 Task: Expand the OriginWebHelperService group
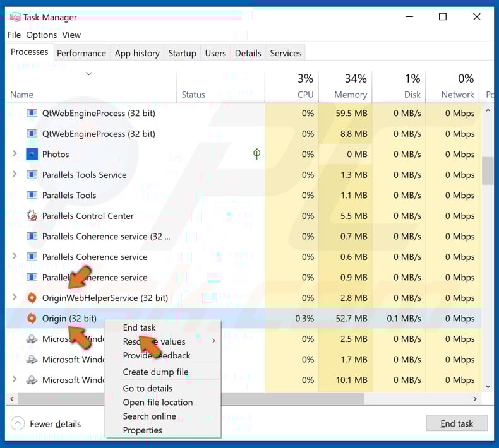[x=15, y=297]
